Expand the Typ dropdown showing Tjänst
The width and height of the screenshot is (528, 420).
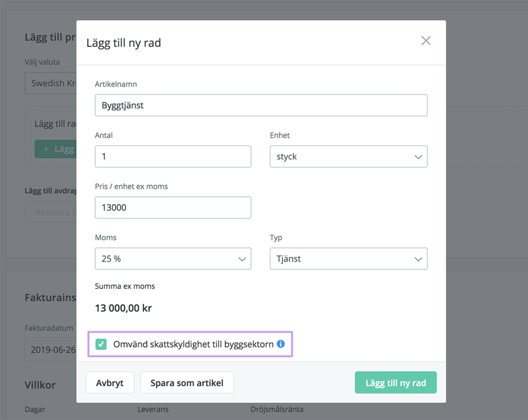[348, 259]
